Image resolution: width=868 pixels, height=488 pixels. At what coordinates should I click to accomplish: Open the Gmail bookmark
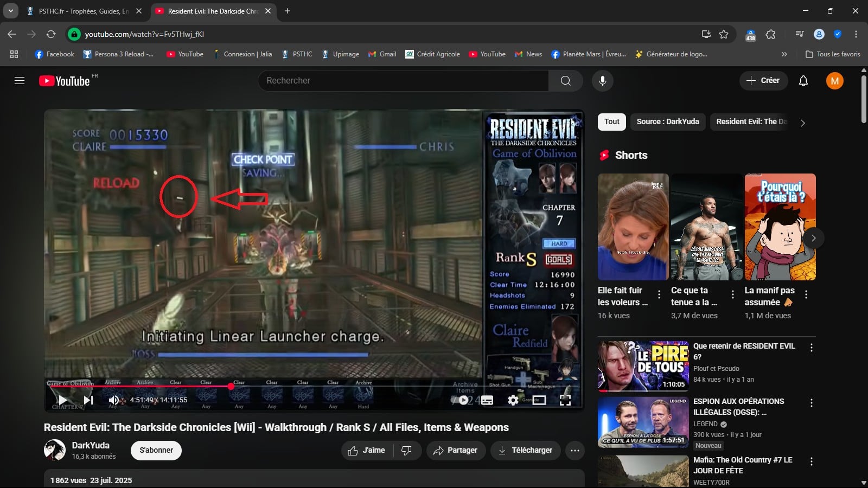click(x=382, y=54)
